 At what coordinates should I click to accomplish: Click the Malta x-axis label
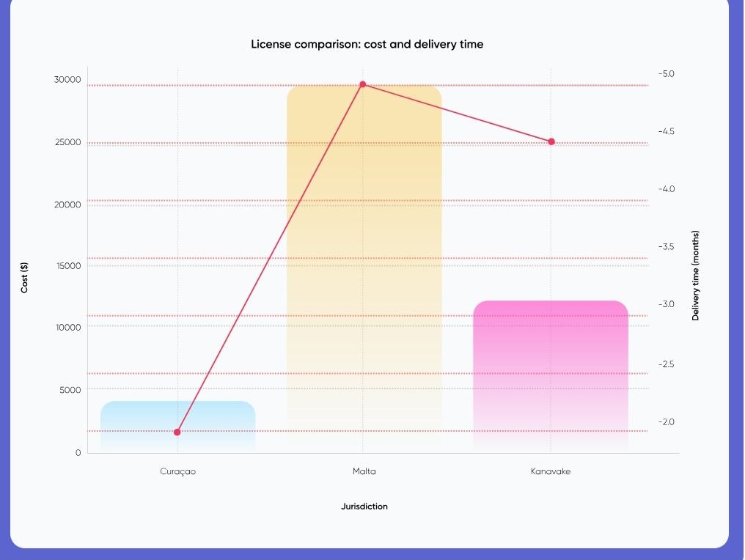coord(364,471)
